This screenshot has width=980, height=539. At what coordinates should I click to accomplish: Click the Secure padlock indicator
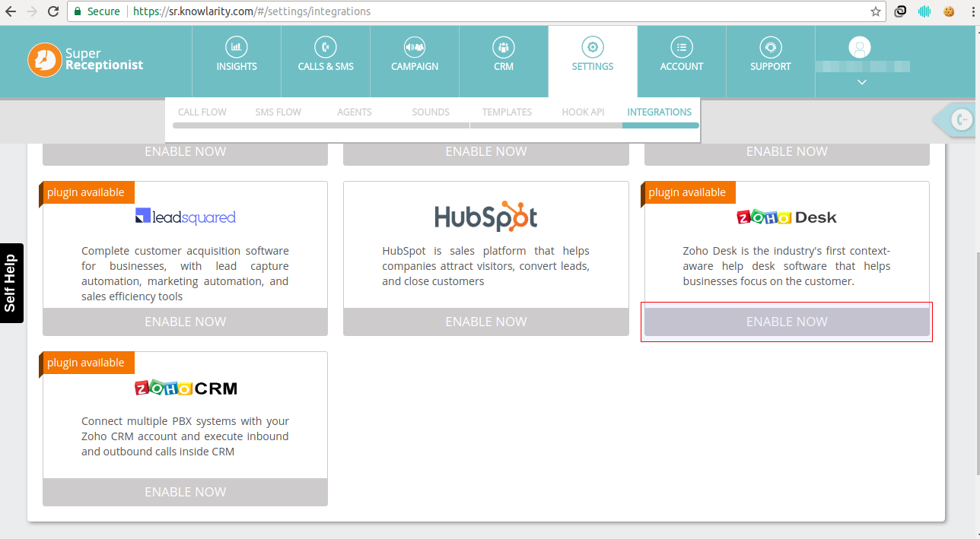point(97,11)
